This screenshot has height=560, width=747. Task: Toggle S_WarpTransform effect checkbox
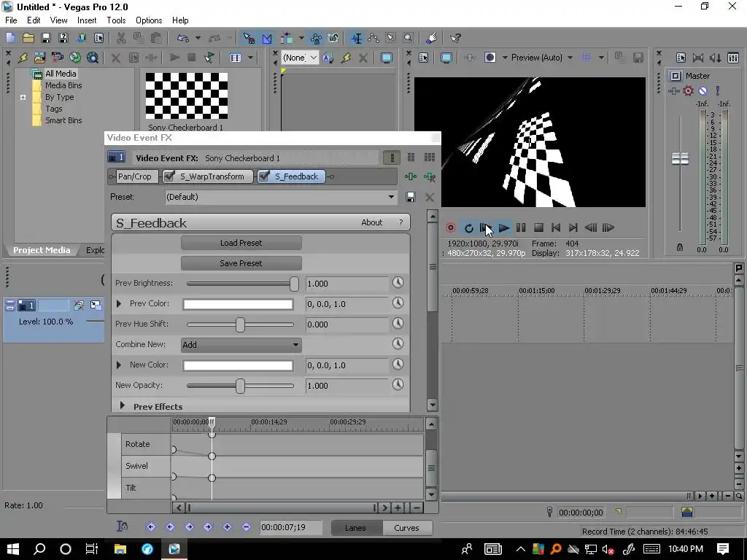point(169,176)
